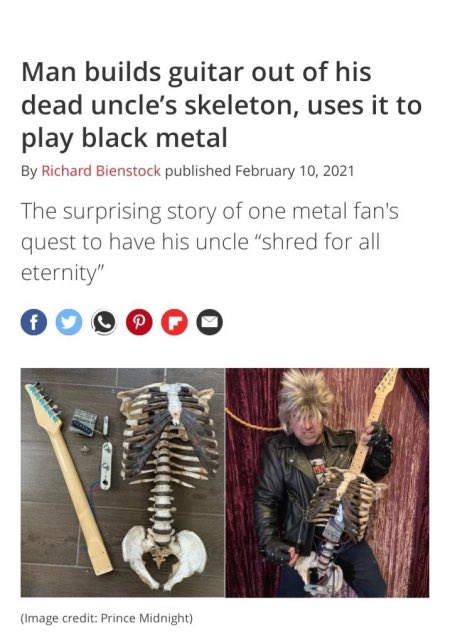Click the headline about dead uncle's skeleton guitar

pos(222,105)
